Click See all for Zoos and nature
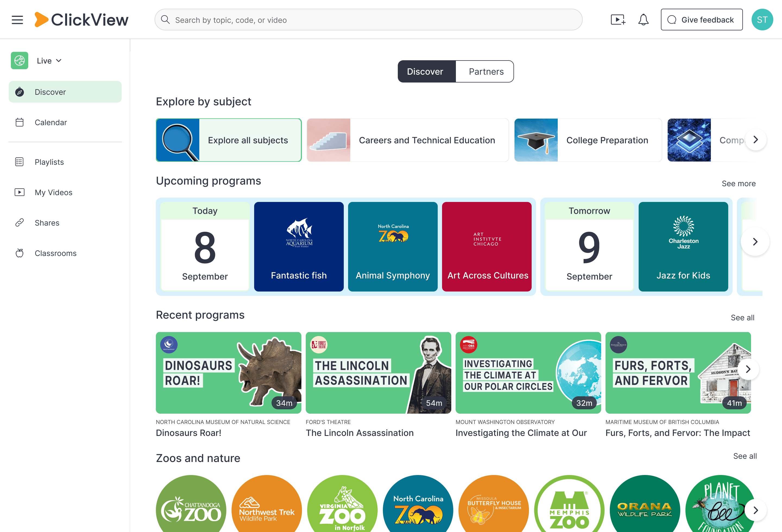 coord(745,456)
